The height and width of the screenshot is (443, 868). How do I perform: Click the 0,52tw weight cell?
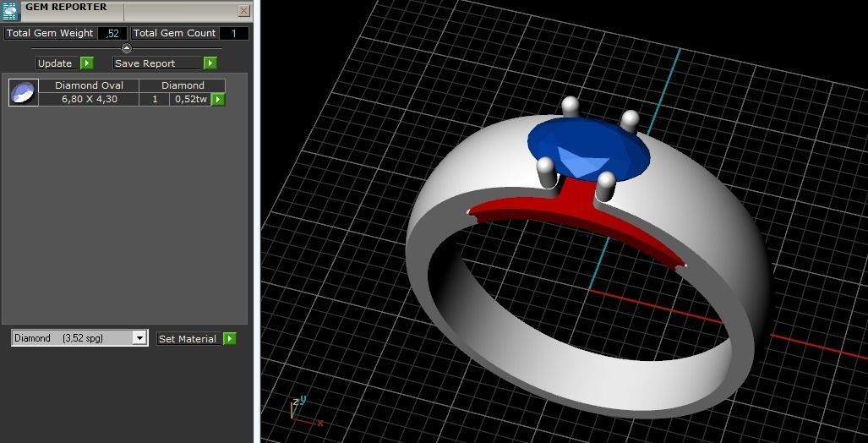pyautogui.click(x=190, y=100)
